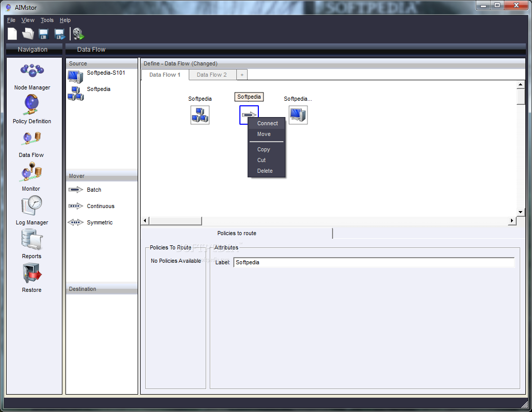
Task: Open the View menu
Action: click(28, 20)
